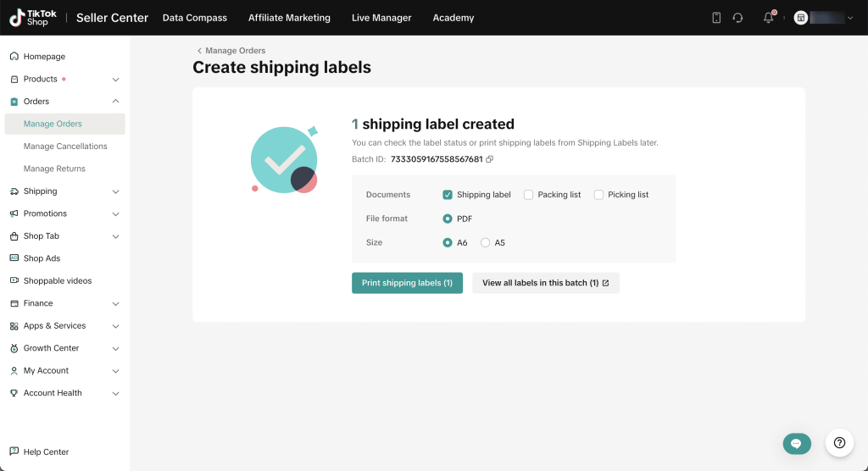The image size is (868, 471).
Task: Uncheck the Shipping label checkbox
Action: click(448, 195)
